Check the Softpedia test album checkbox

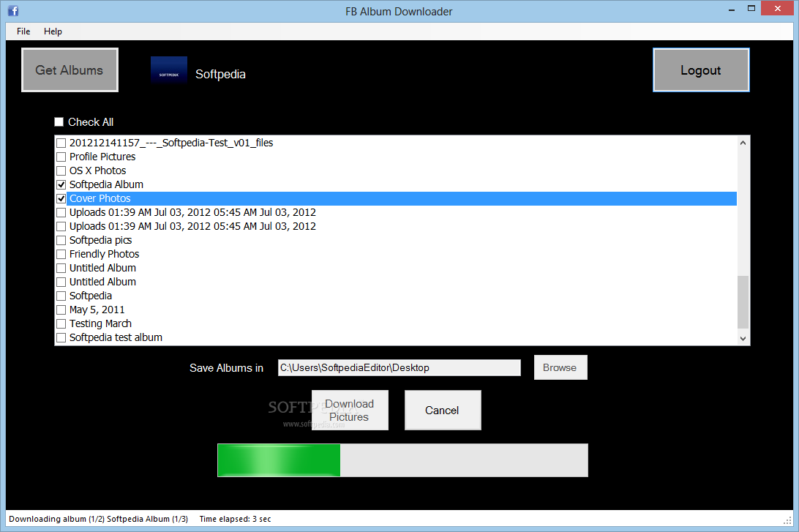(x=61, y=337)
